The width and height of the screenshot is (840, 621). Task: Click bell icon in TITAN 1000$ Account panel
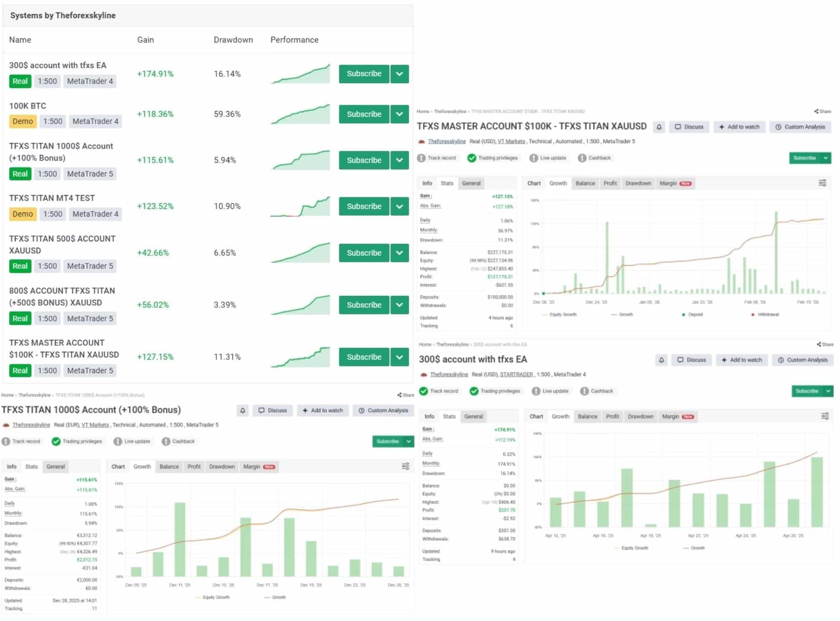(242, 410)
